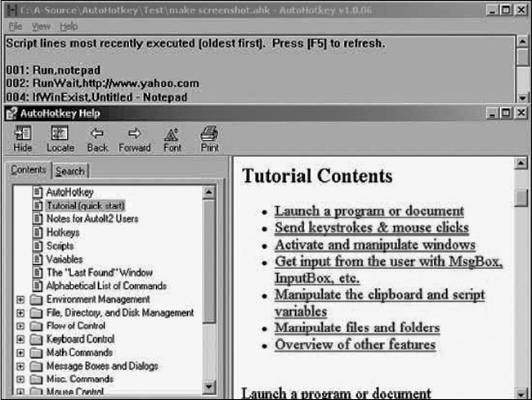
Task: Open 'Send keystrokes & mouse clicks' link
Action: point(371,227)
